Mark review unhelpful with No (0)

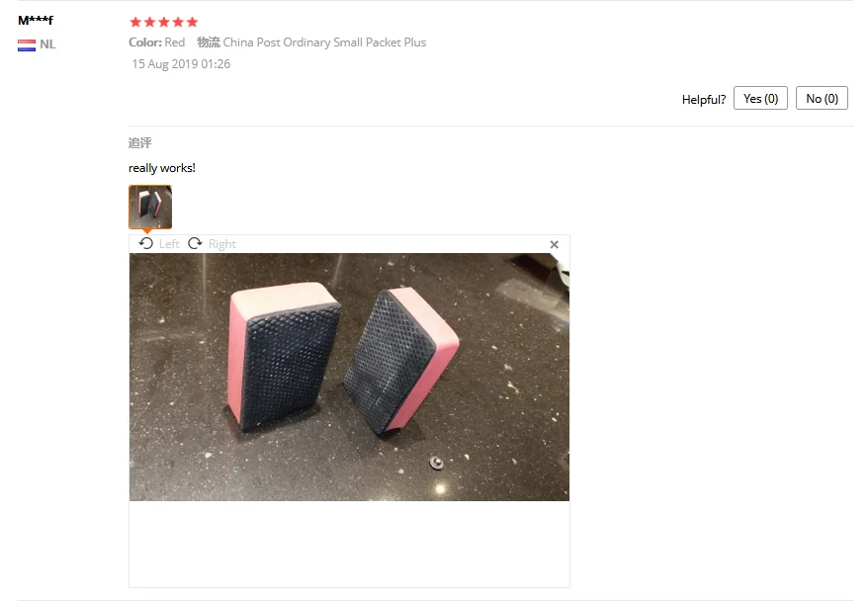(x=823, y=98)
